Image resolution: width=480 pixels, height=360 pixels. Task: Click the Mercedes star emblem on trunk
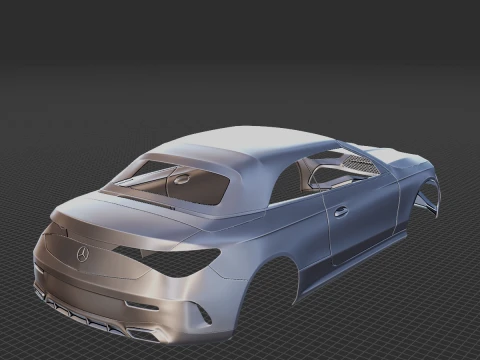click(x=83, y=255)
